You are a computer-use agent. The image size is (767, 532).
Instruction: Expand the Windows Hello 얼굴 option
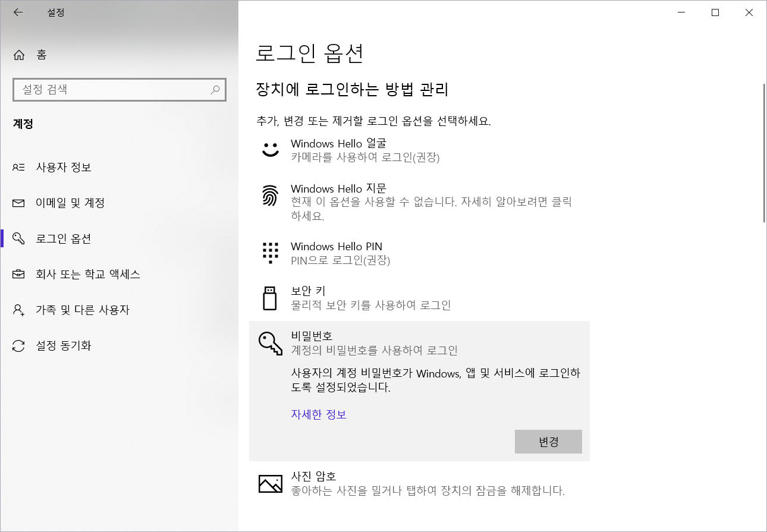point(419,150)
